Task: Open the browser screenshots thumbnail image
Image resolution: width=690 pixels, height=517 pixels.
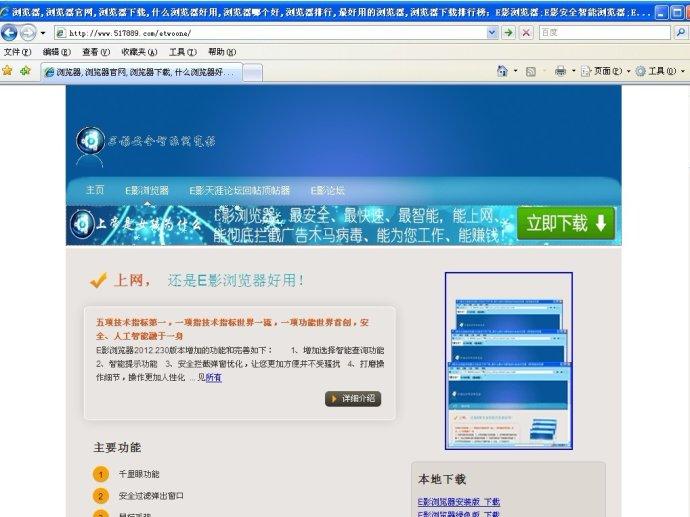Action: click(x=508, y=361)
